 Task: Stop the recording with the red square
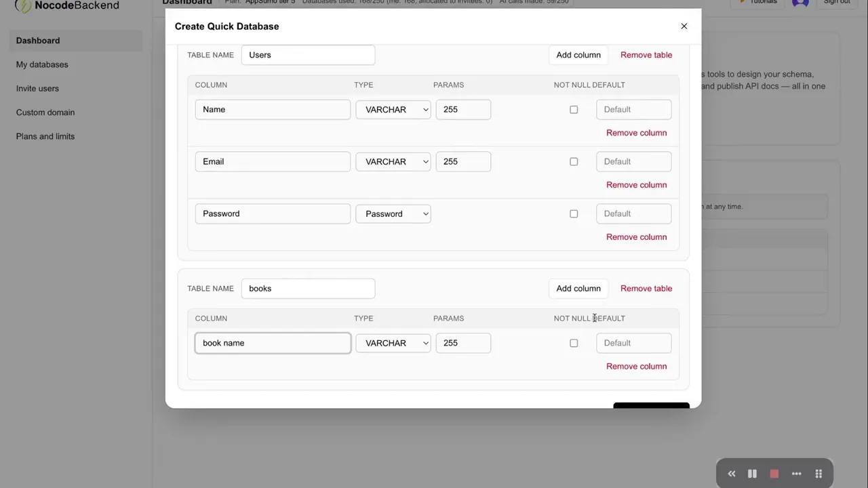point(774,474)
